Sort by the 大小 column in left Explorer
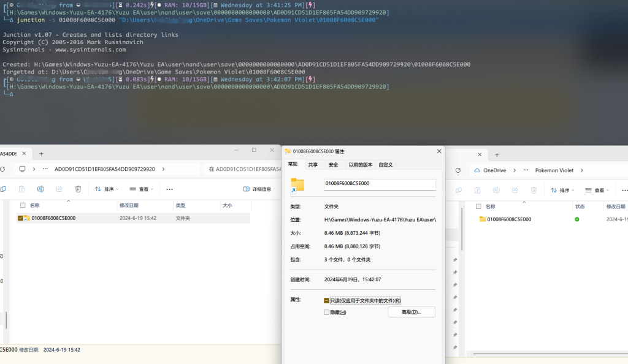 pos(228,205)
